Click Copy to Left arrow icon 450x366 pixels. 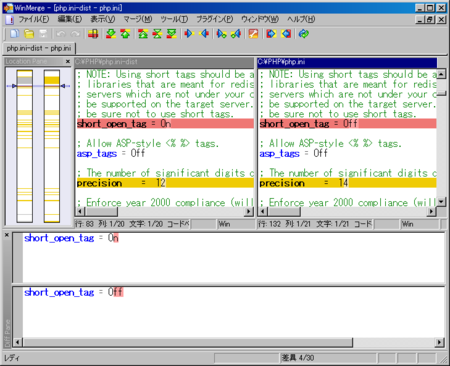click(204, 34)
